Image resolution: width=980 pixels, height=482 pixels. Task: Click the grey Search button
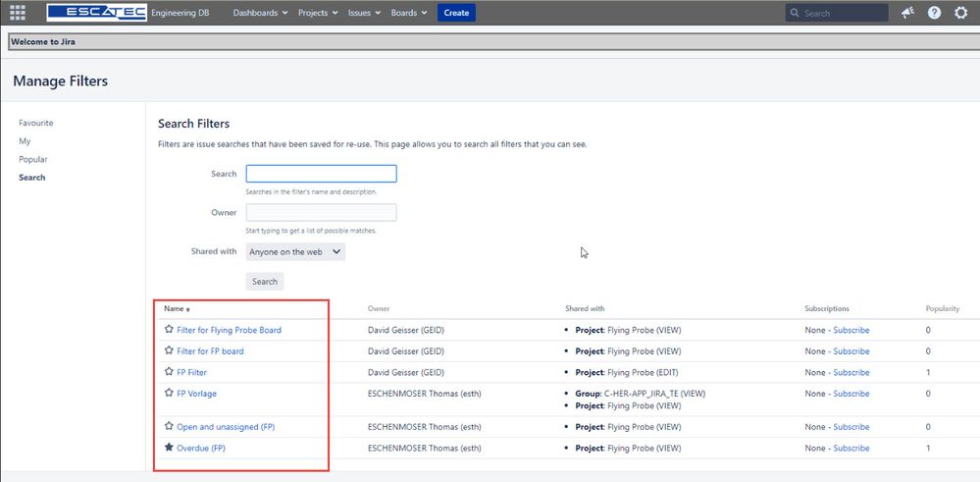click(265, 282)
